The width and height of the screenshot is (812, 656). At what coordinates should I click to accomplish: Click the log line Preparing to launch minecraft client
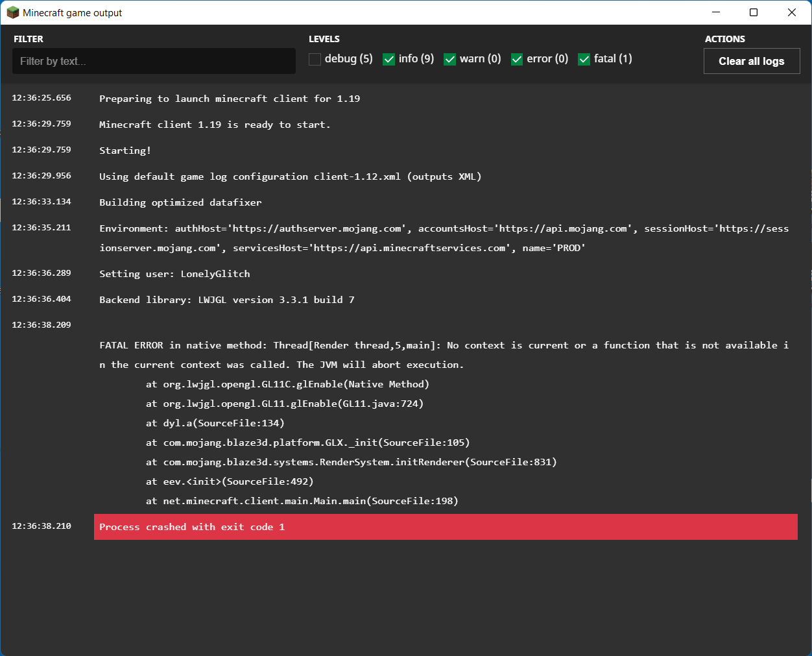pyautogui.click(x=230, y=99)
